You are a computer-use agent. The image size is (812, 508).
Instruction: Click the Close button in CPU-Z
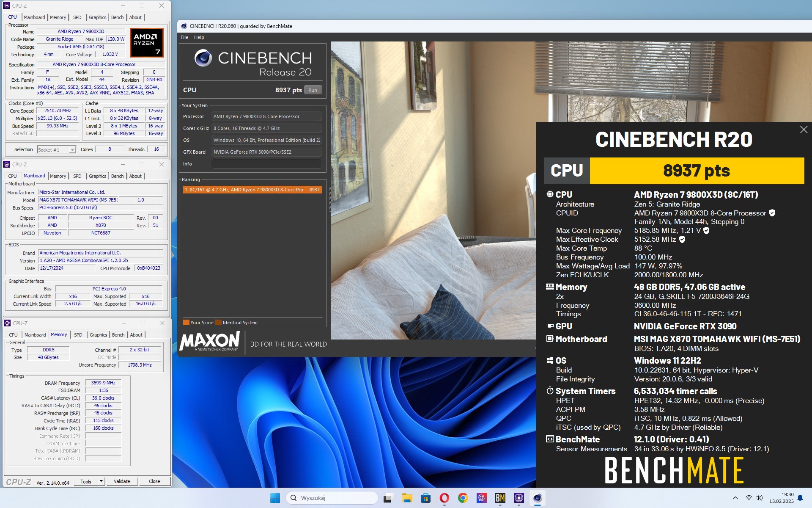click(154, 481)
